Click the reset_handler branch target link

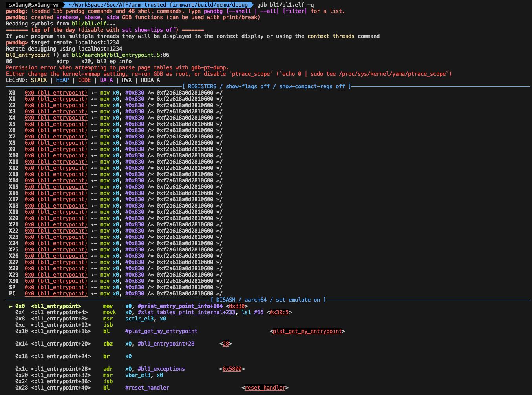(x=265, y=388)
